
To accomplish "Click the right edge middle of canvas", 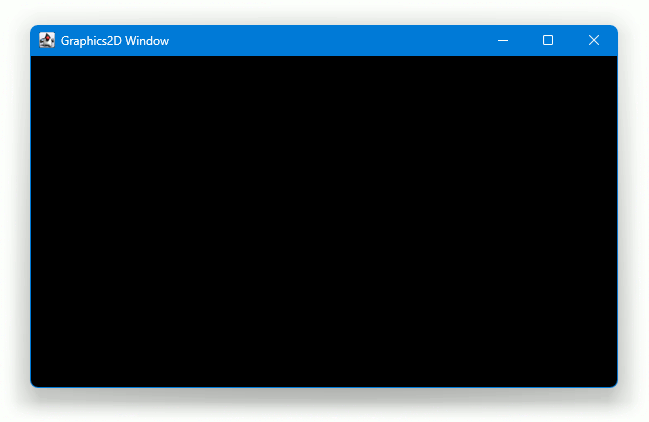I will (x=613, y=221).
